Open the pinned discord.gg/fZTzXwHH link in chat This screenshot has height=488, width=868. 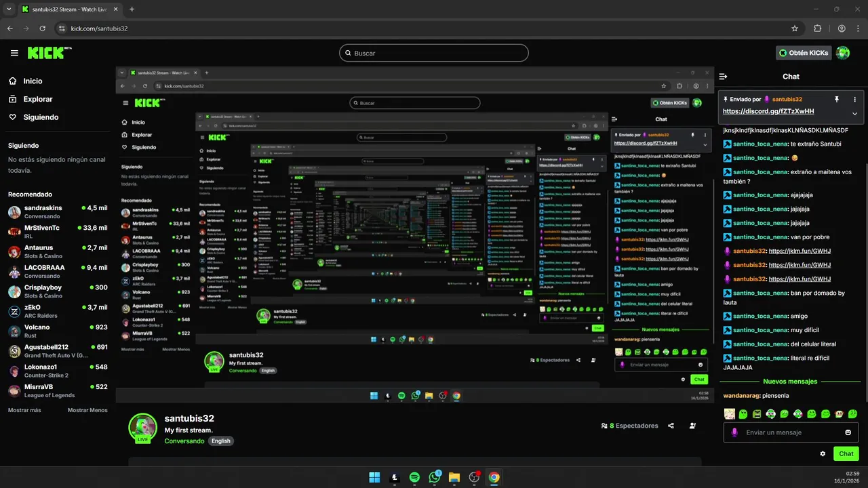coord(768,111)
